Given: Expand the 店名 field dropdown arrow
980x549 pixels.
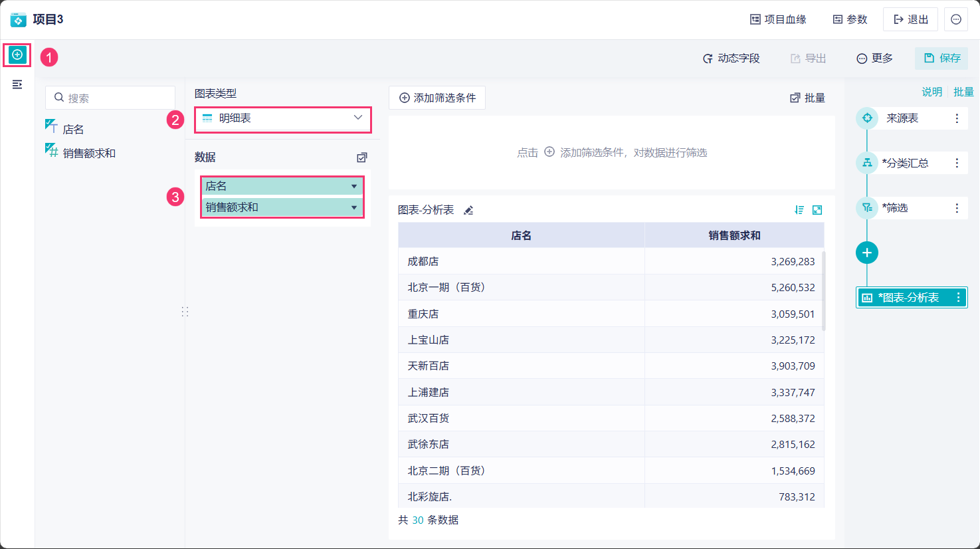Looking at the screenshot, I should tap(354, 186).
